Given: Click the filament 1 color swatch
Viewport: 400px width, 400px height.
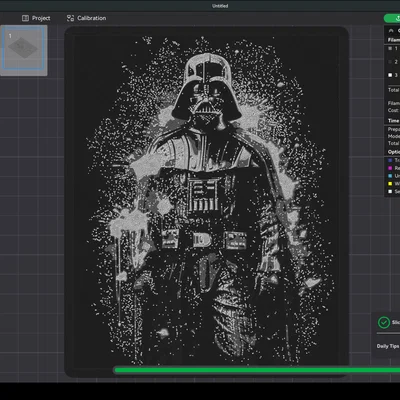Looking at the screenshot, I should (x=390, y=48).
